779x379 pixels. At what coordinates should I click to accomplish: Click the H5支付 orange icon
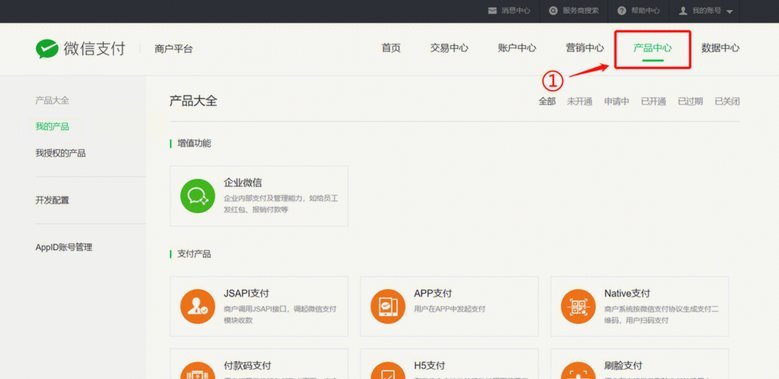click(x=388, y=371)
